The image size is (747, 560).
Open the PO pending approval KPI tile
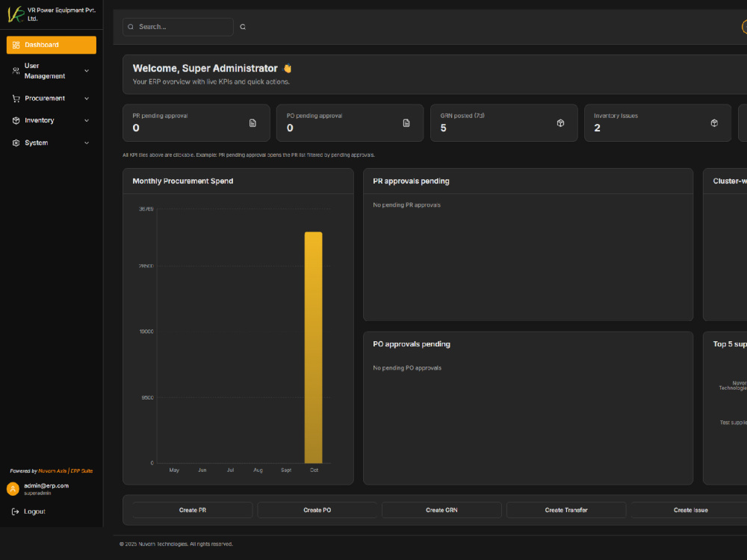tap(350, 123)
